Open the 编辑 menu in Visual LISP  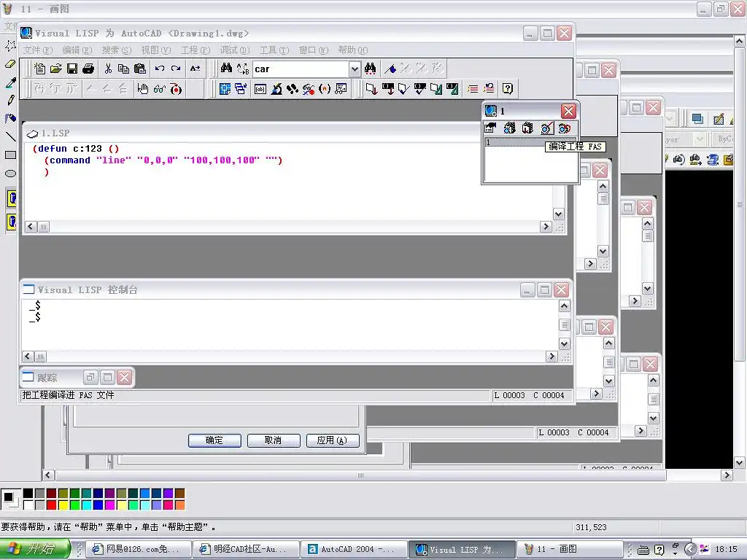pyautogui.click(x=77, y=50)
